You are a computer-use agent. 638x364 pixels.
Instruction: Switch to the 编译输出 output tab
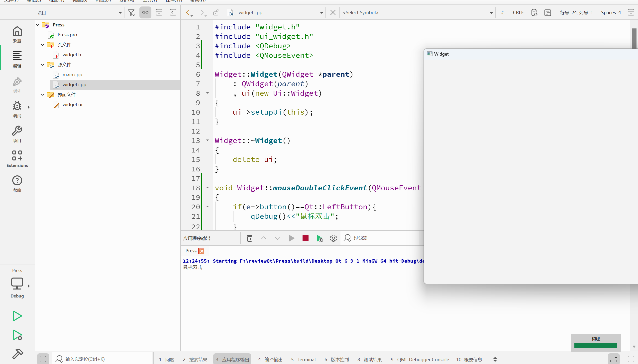pos(270,360)
